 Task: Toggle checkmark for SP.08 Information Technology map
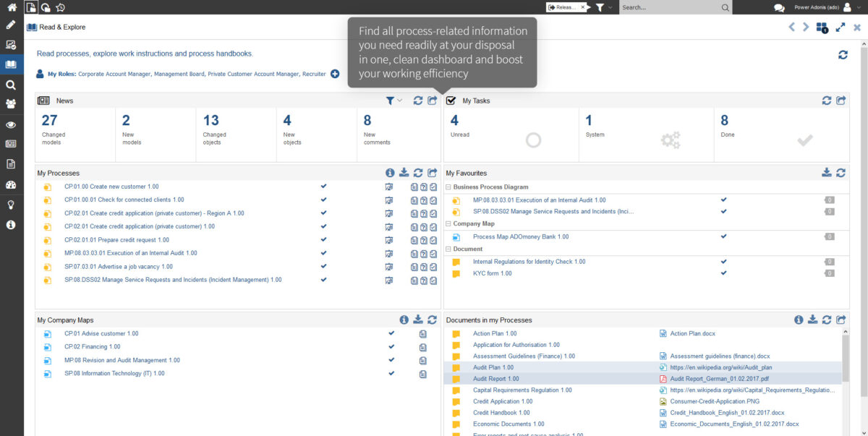click(391, 373)
